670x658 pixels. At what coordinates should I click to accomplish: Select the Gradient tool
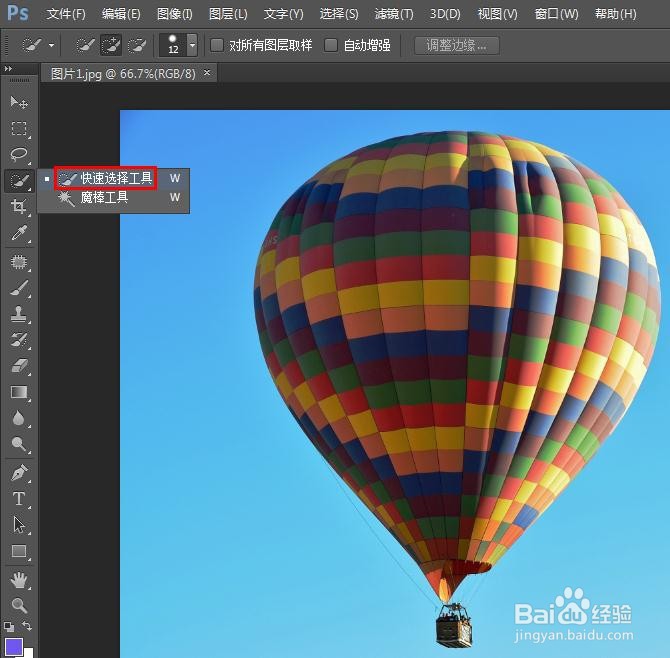tap(19, 392)
